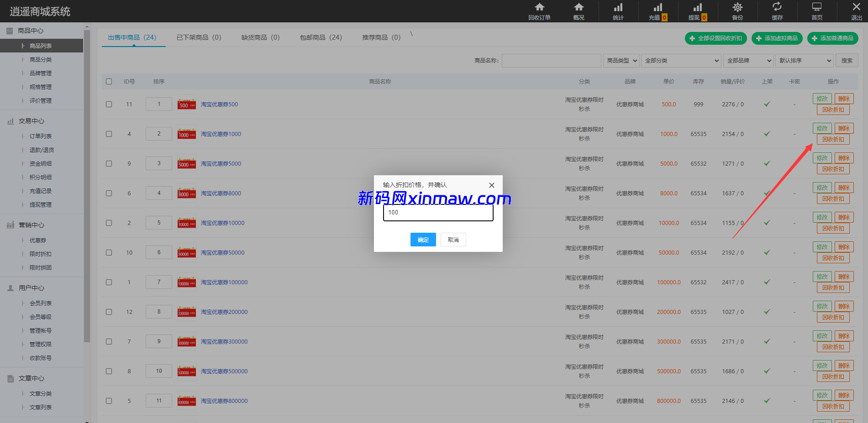Open the 回收订单 home icon in top bar
This screenshot has width=868, height=423.
(x=539, y=7)
